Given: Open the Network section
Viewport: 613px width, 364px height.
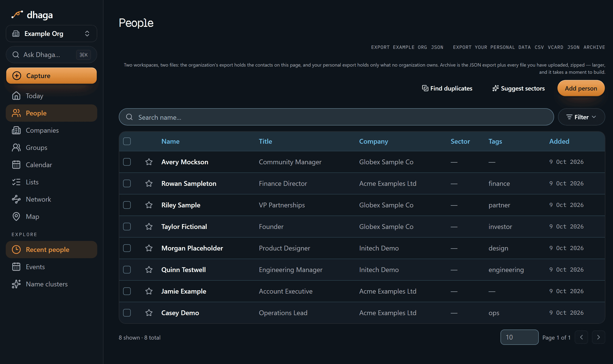Looking at the screenshot, I should [51, 199].
